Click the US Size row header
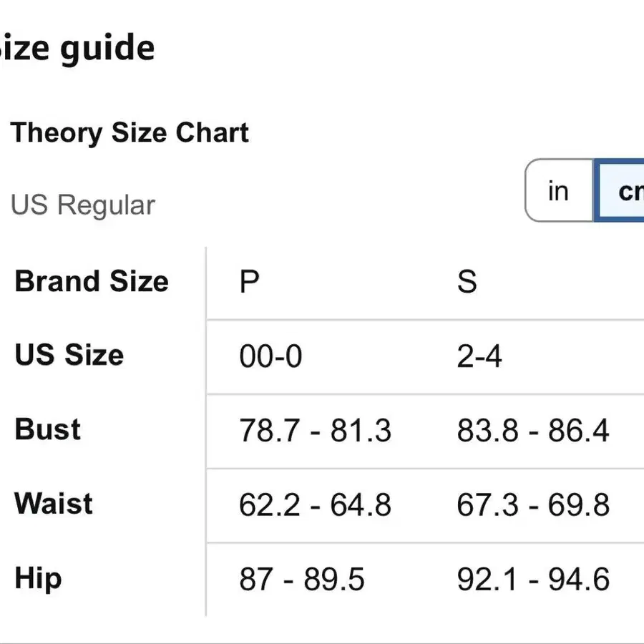The width and height of the screenshot is (644, 644). 69,355
